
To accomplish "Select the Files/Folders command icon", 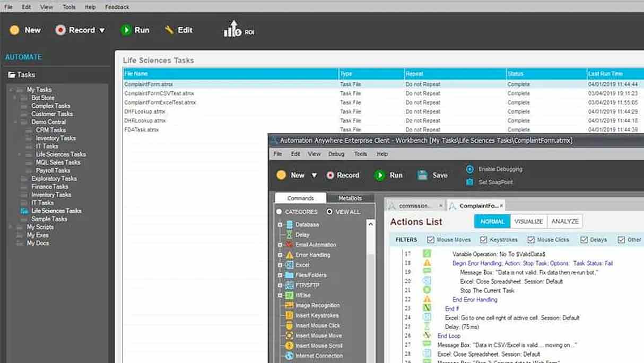I will [289, 275].
